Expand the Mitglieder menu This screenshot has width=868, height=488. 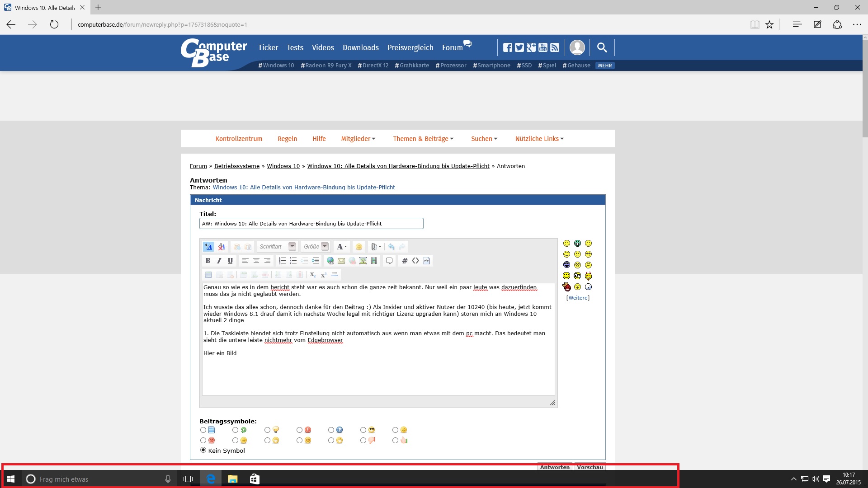(x=358, y=139)
